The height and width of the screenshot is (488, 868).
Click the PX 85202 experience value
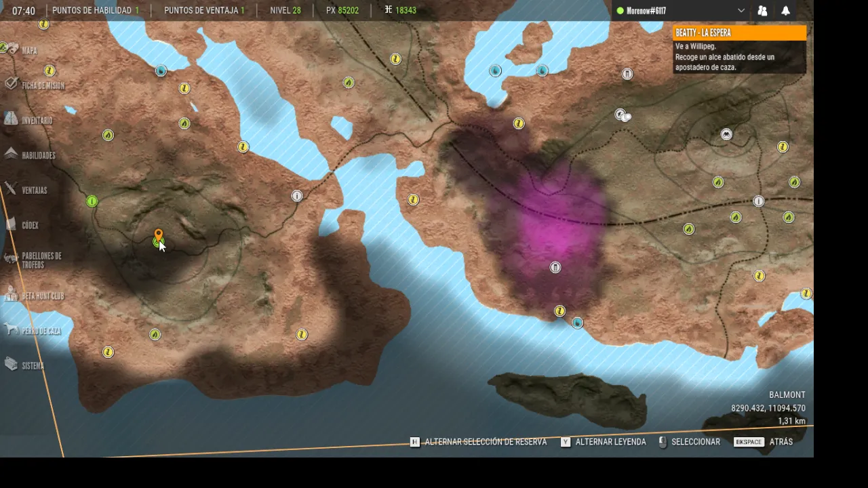pyautogui.click(x=342, y=10)
